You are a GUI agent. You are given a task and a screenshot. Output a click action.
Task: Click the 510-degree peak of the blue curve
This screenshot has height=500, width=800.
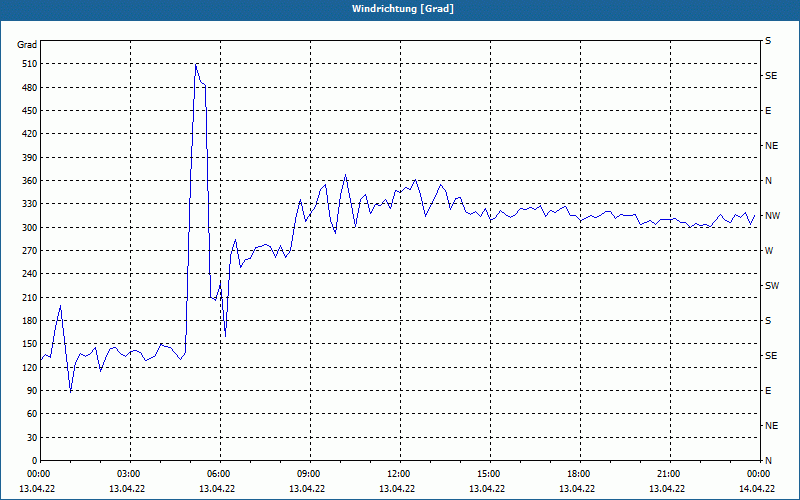195,64
